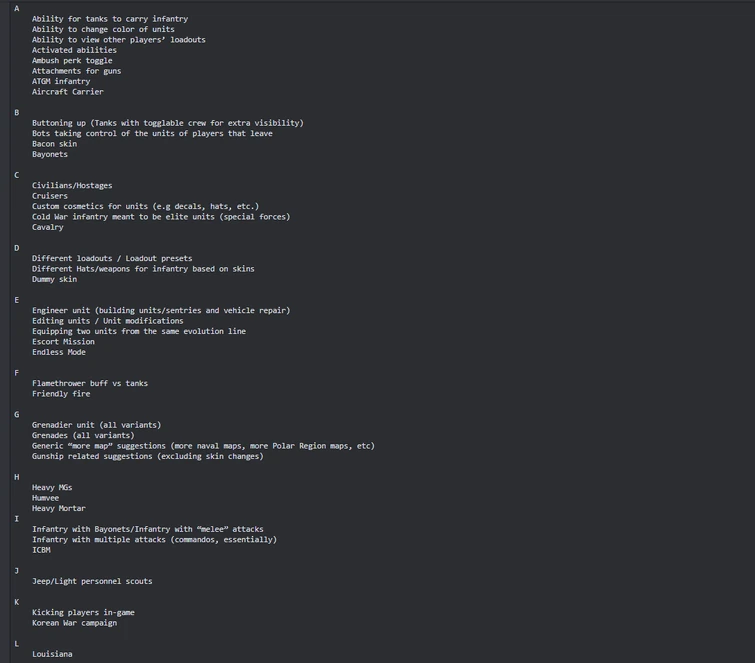Click the "Endless Mode" line
Viewport: 755px width, 663px height.
pyautogui.click(x=59, y=352)
